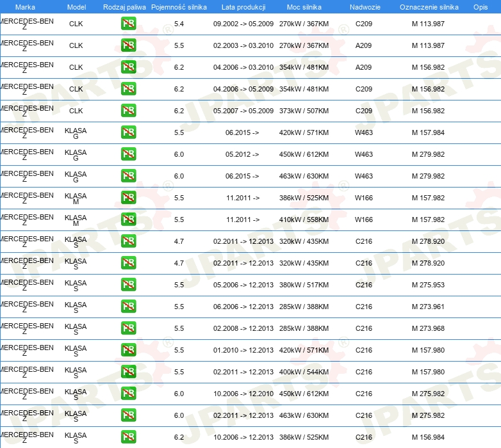
Task: Click the fuel icon for the Klasa G 463kW row
Action: click(x=128, y=176)
